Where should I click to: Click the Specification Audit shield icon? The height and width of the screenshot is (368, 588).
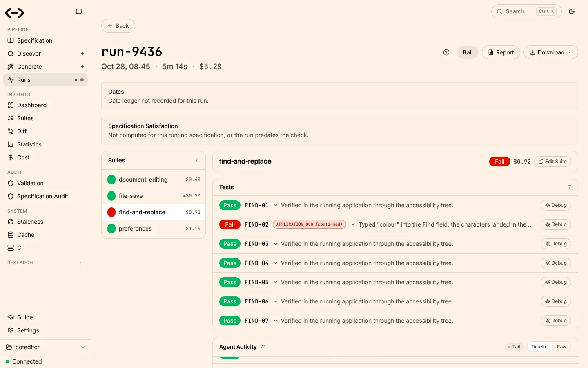click(x=11, y=196)
